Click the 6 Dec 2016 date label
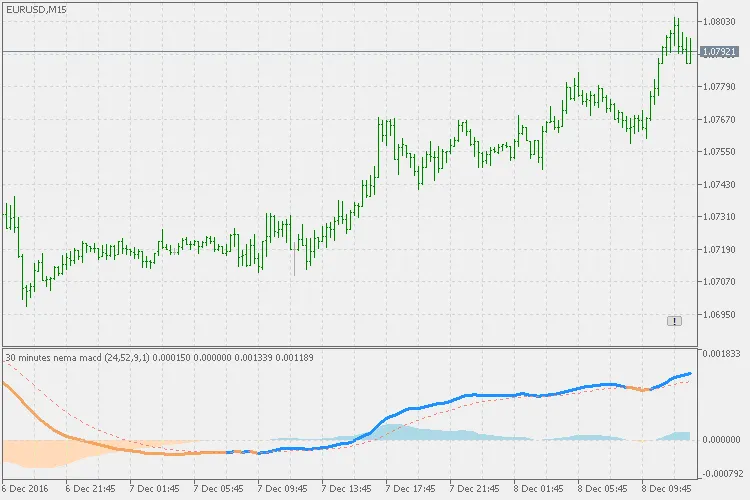 [x=24, y=490]
